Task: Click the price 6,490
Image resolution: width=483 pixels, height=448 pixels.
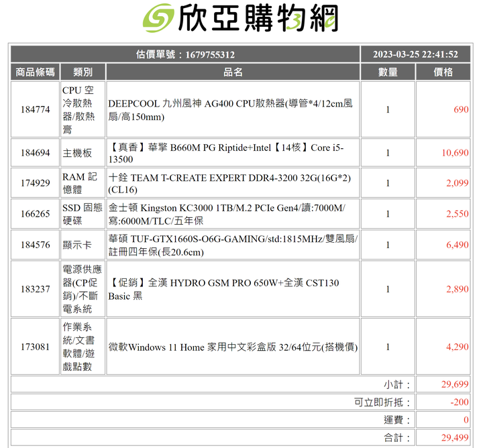Action: point(458,245)
